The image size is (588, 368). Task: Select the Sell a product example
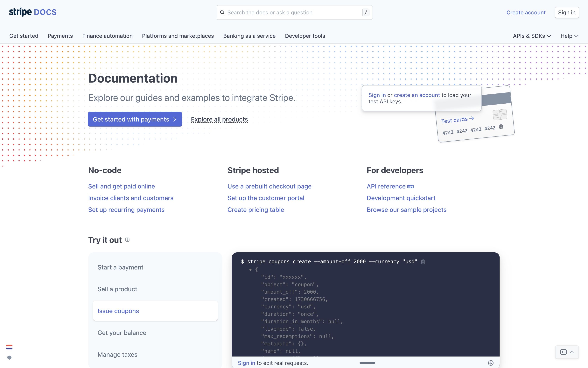pos(155,289)
